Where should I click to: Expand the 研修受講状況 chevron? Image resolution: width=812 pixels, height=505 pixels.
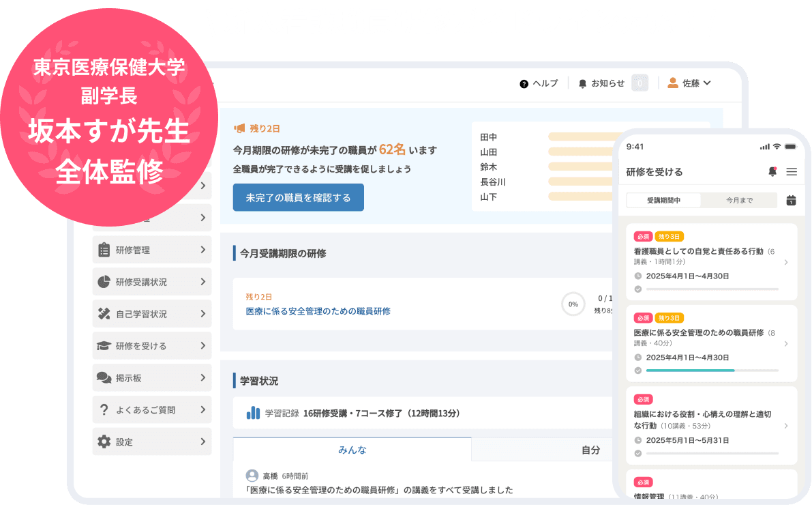coord(203,282)
